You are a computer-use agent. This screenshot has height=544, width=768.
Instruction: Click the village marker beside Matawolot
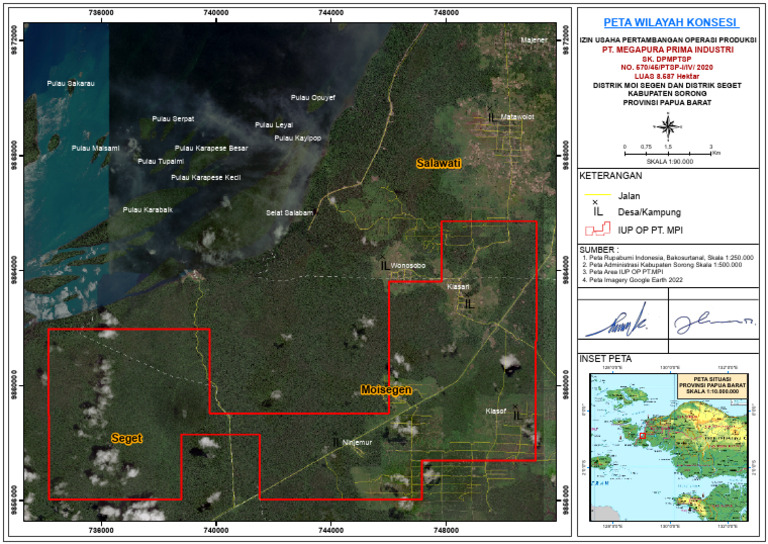(x=491, y=115)
